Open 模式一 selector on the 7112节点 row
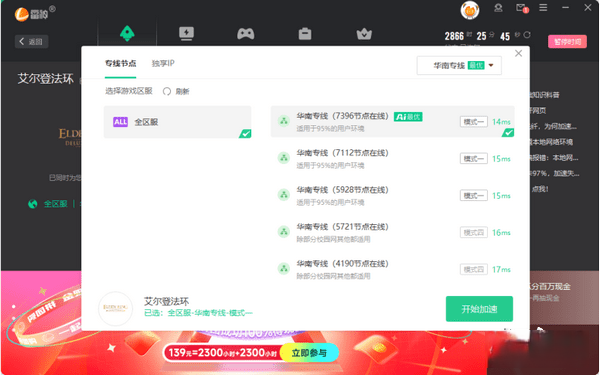 (x=474, y=158)
